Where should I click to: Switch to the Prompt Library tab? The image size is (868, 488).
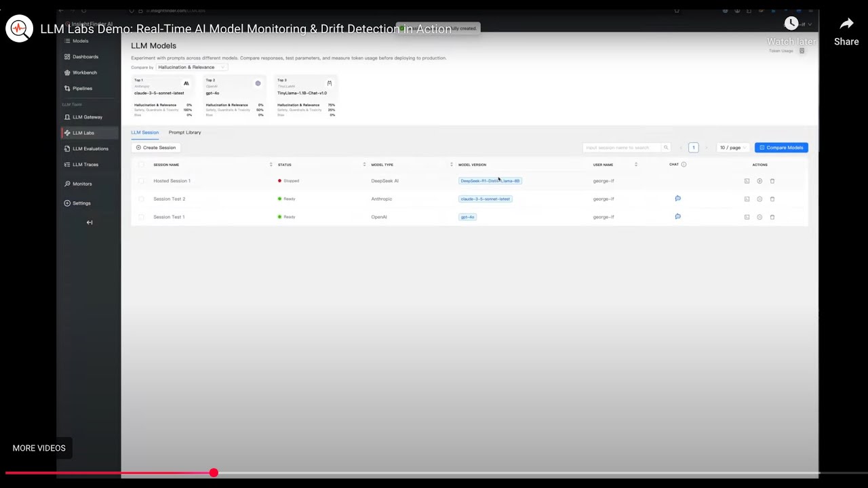(184, 132)
